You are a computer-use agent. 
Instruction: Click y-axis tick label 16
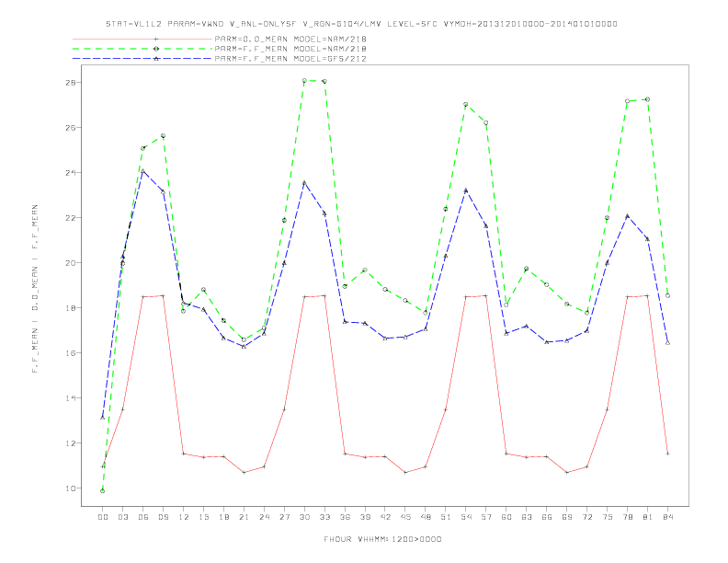tap(71, 352)
